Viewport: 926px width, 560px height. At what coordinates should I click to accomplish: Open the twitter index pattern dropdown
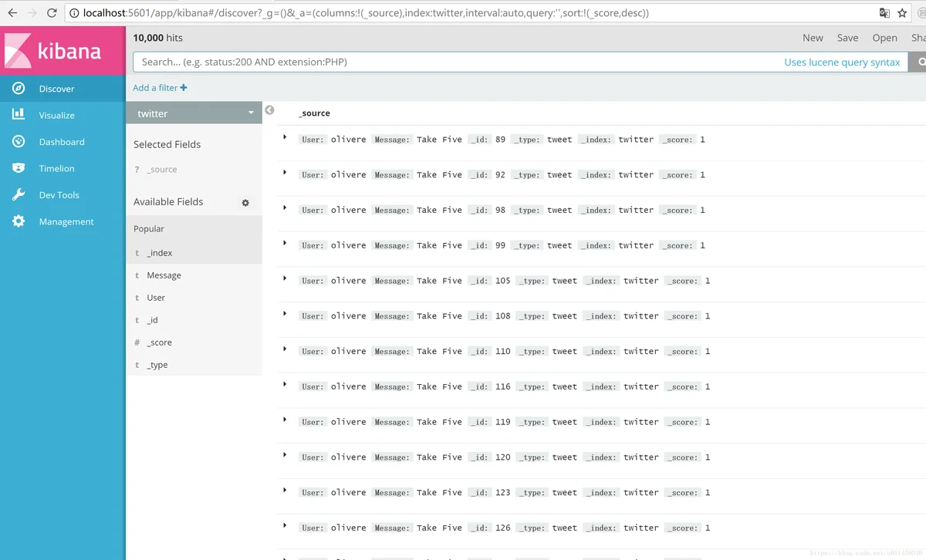pos(194,113)
